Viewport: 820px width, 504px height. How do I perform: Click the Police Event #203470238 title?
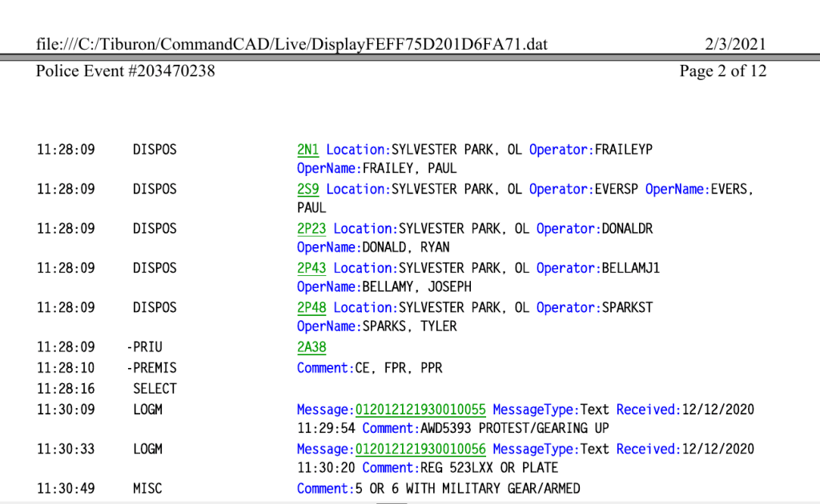click(126, 71)
